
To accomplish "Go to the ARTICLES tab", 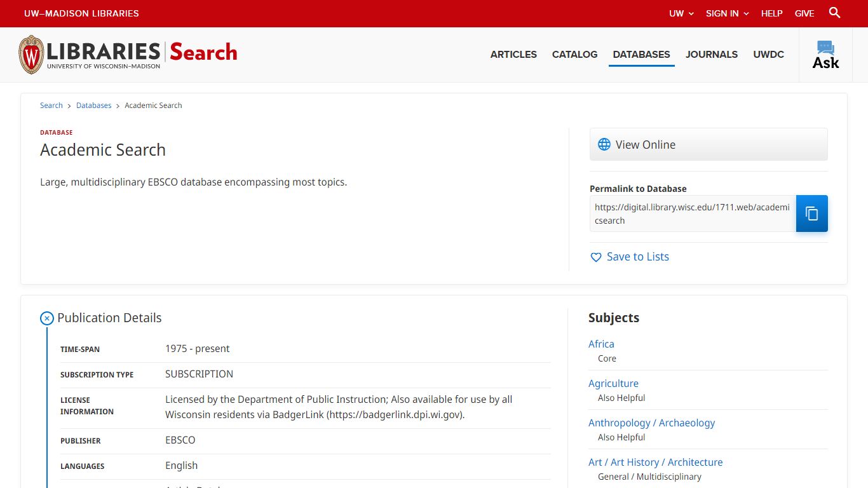I will coord(513,55).
